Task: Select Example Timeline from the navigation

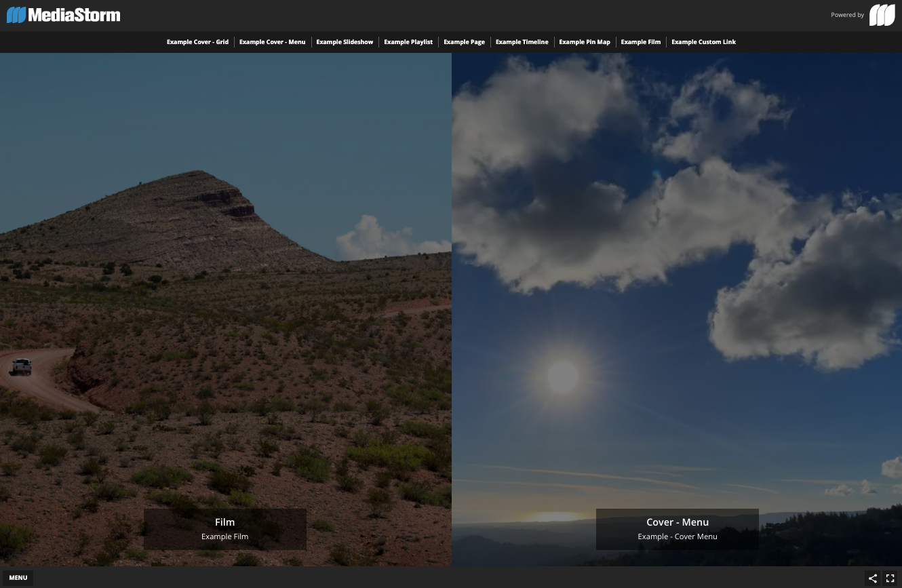Action: tap(522, 41)
